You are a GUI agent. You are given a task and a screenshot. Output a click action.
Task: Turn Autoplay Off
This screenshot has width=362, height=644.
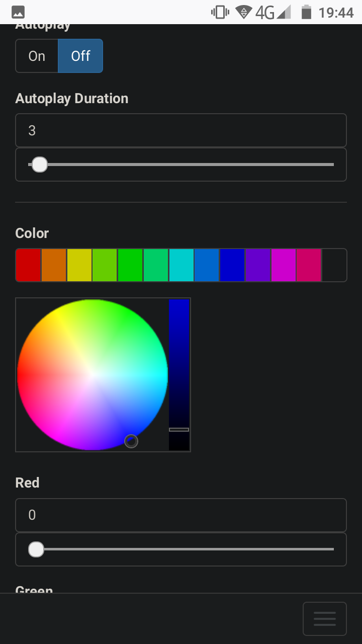pyautogui.click(x=80, y=56)
